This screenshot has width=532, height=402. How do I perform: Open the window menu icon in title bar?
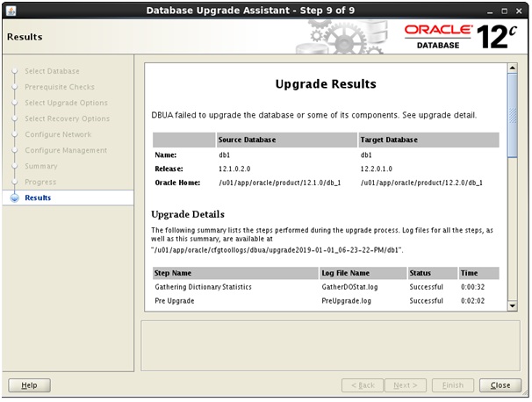[10, 10]
